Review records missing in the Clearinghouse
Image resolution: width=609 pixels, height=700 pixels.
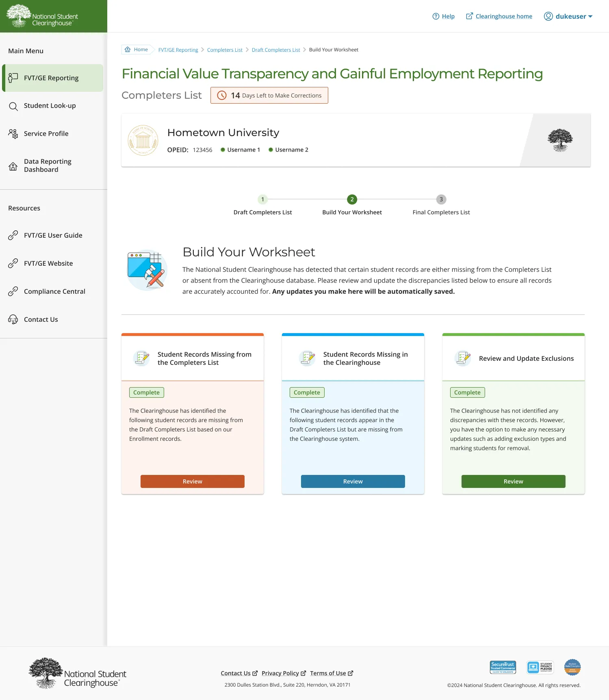point(353,481)
